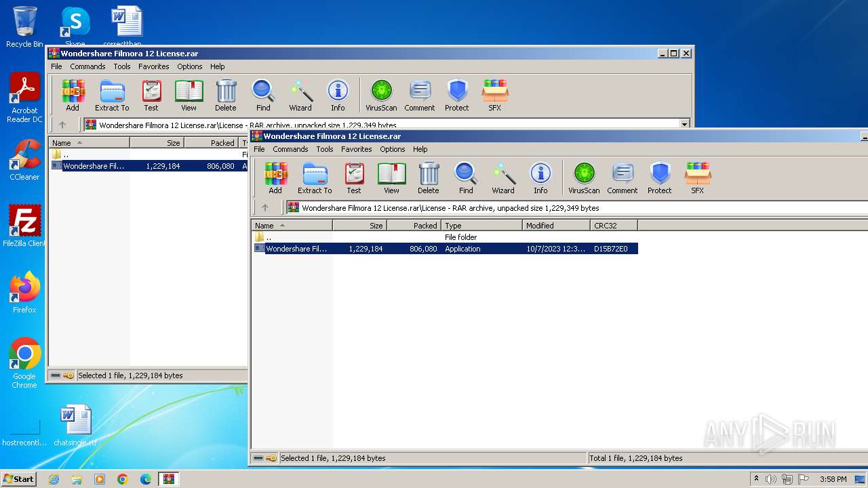Click Delete icon in back WinRAR window
Screen dimensions: 868x488
(x=226, y=96)
